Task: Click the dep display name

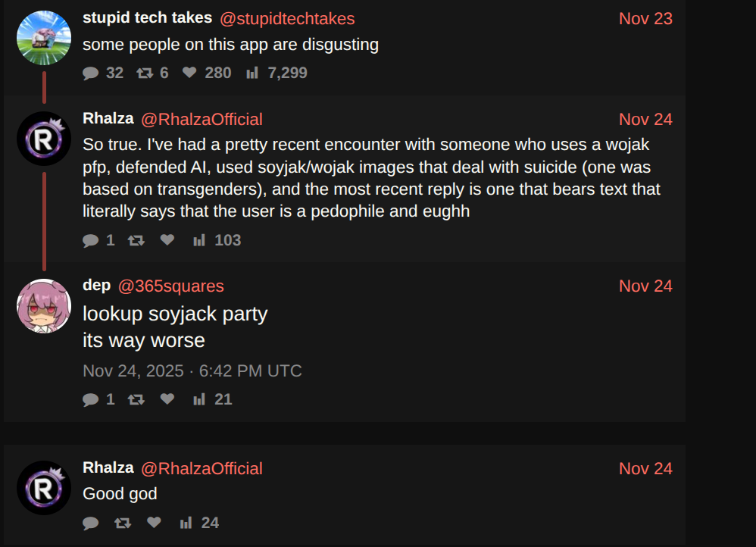Action: tap(96, 286)
